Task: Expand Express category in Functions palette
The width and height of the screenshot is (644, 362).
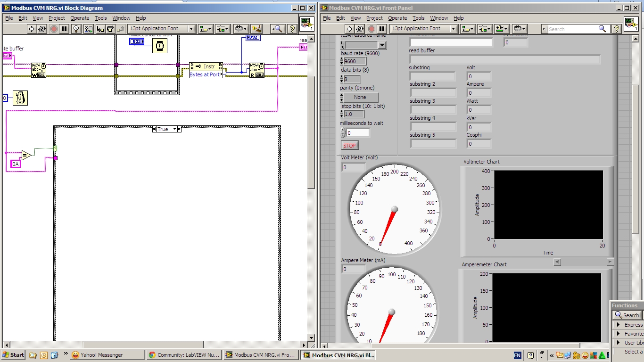Action: click(629, 325)
